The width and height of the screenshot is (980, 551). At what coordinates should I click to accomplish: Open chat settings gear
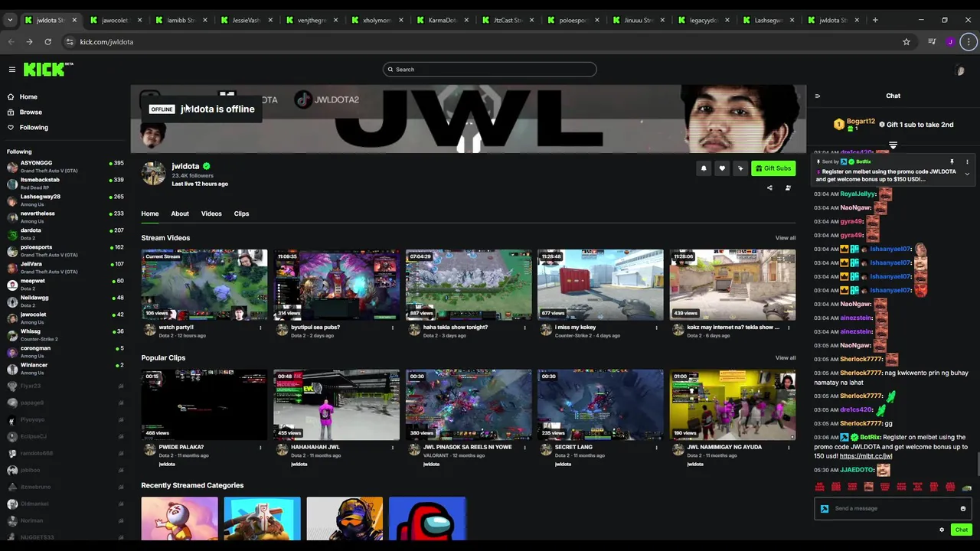942,530
